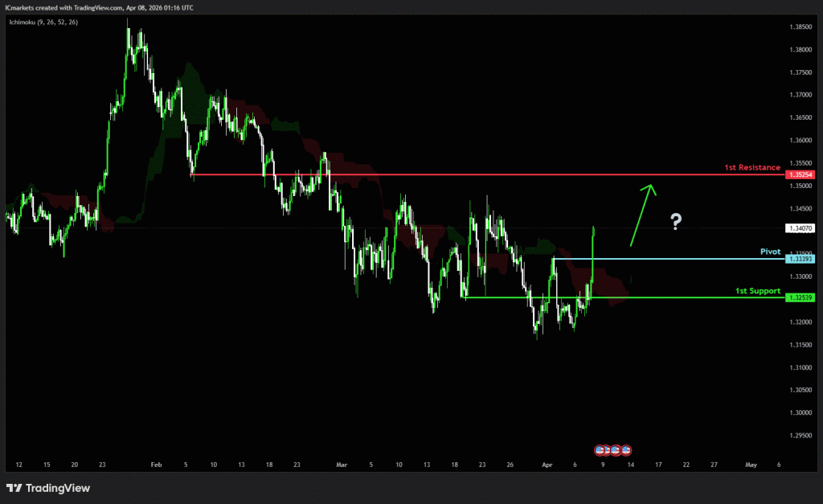Click the leftmost US flag event icon

tap(599, 450)
